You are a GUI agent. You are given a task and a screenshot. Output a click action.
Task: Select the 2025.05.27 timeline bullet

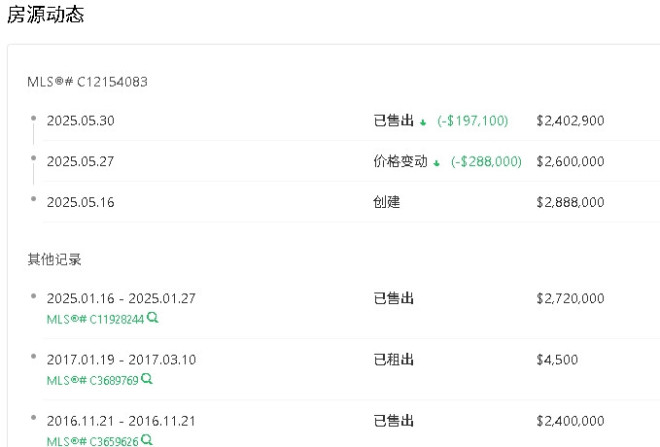point(34,158)
